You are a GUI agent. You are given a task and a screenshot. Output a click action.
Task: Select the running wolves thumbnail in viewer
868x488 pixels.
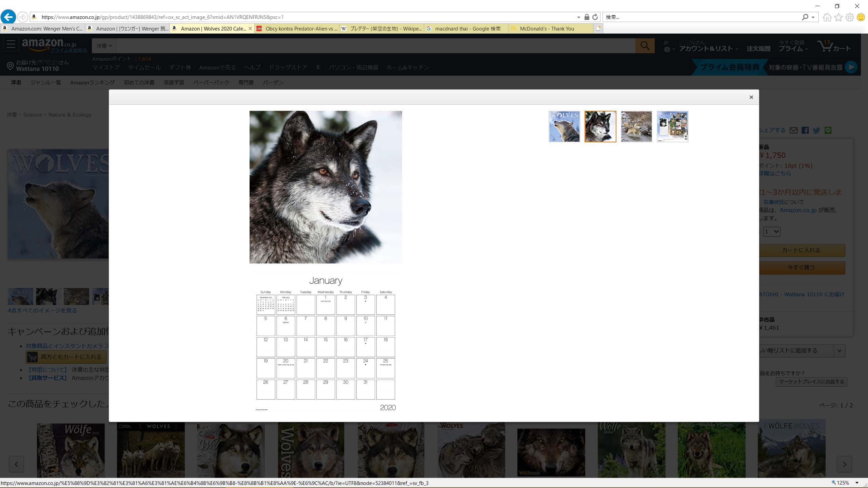(x=636, y=126)
